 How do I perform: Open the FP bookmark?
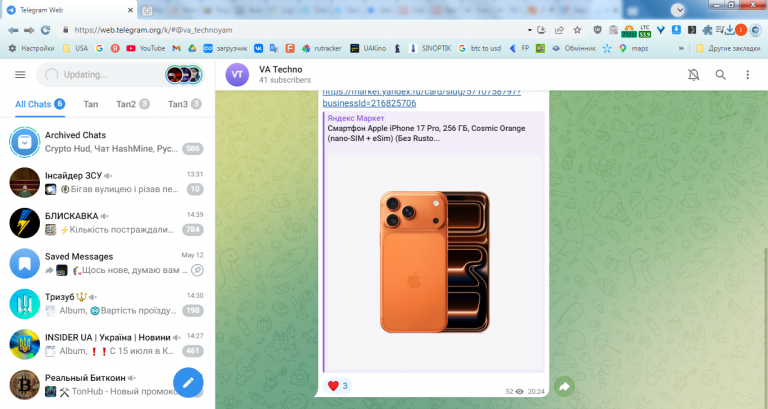pos(519,48)
